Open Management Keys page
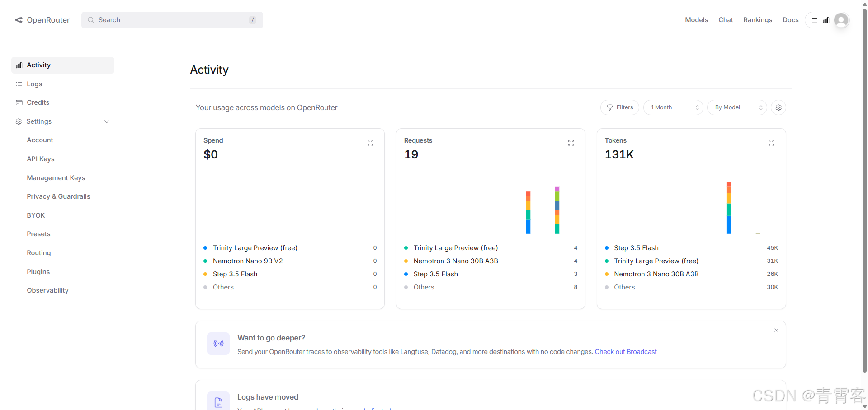868x410 pixels. [56, 178]
